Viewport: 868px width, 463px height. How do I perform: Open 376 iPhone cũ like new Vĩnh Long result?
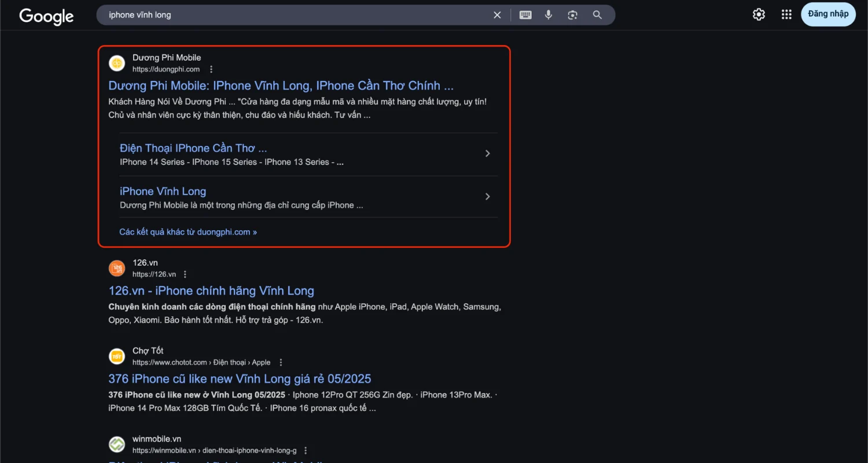[x=240, y=379]
